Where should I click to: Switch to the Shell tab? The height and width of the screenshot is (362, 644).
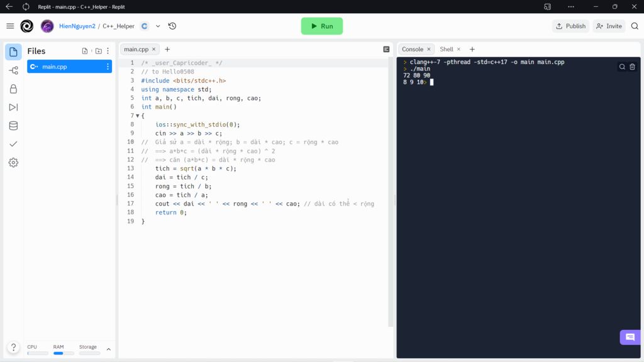pos(447,49)
